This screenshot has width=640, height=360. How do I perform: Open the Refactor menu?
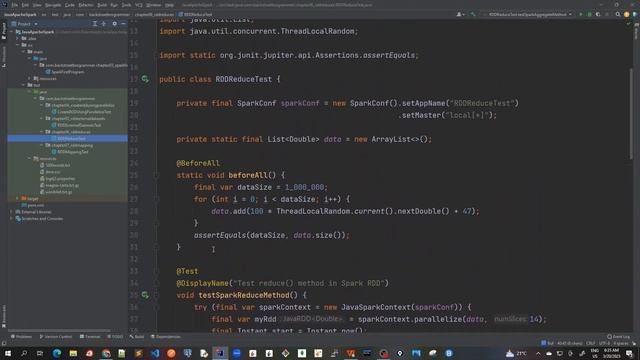coord(86,5)
